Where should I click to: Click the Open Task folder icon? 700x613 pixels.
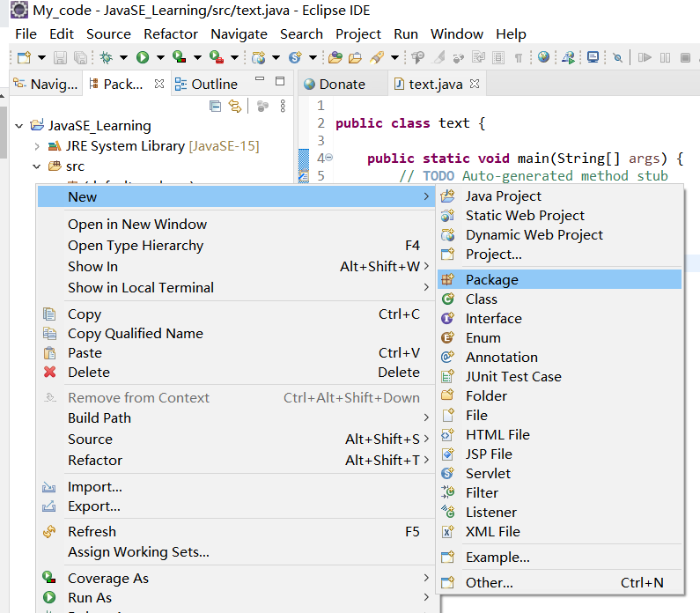tap(356, 57)
